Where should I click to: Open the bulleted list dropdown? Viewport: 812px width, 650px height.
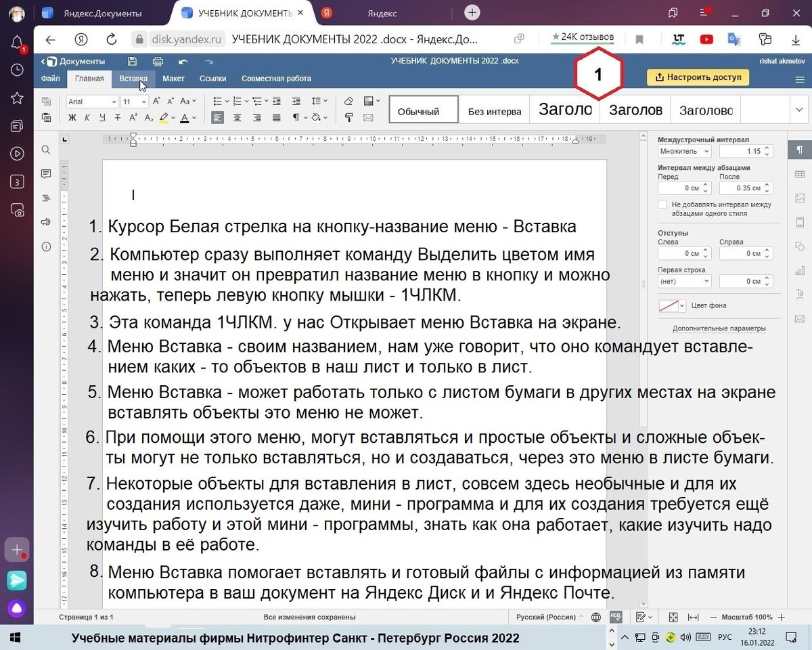(x=221, y=102)
